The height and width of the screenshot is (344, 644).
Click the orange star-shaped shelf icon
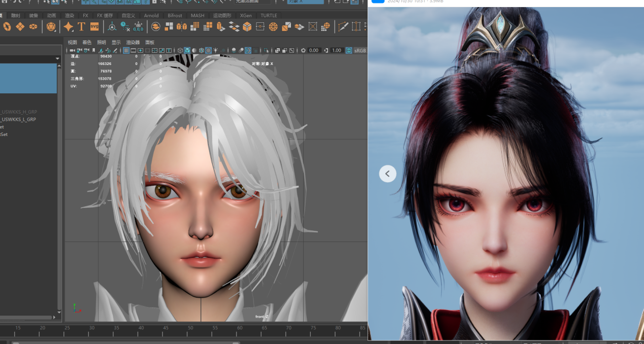(x=68, y=26)
